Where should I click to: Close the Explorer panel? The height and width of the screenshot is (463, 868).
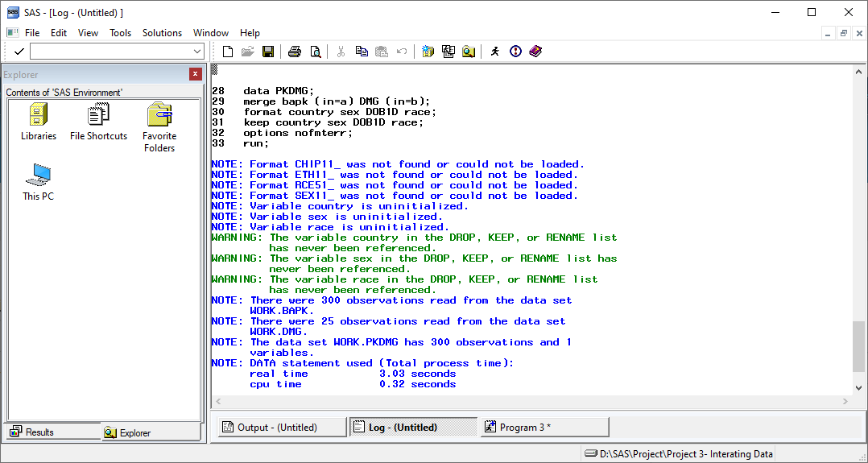pyautogui.click(x=195, y=74)
